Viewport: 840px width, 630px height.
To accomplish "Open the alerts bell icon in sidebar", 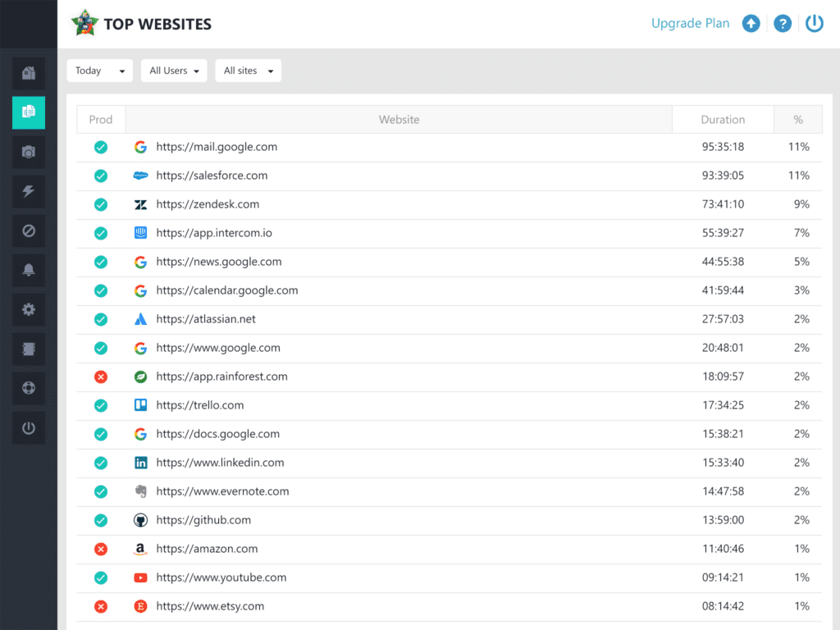I will tap(29, 271).
